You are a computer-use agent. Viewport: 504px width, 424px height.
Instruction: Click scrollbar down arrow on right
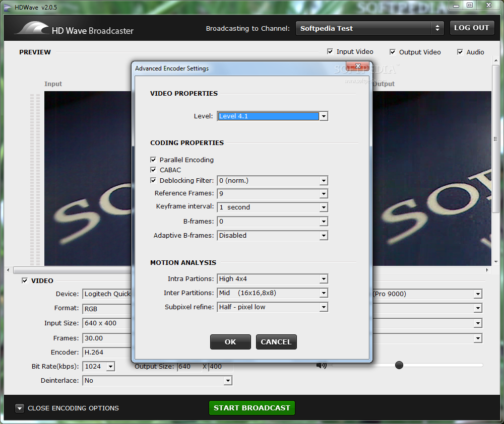pos(495,262)
